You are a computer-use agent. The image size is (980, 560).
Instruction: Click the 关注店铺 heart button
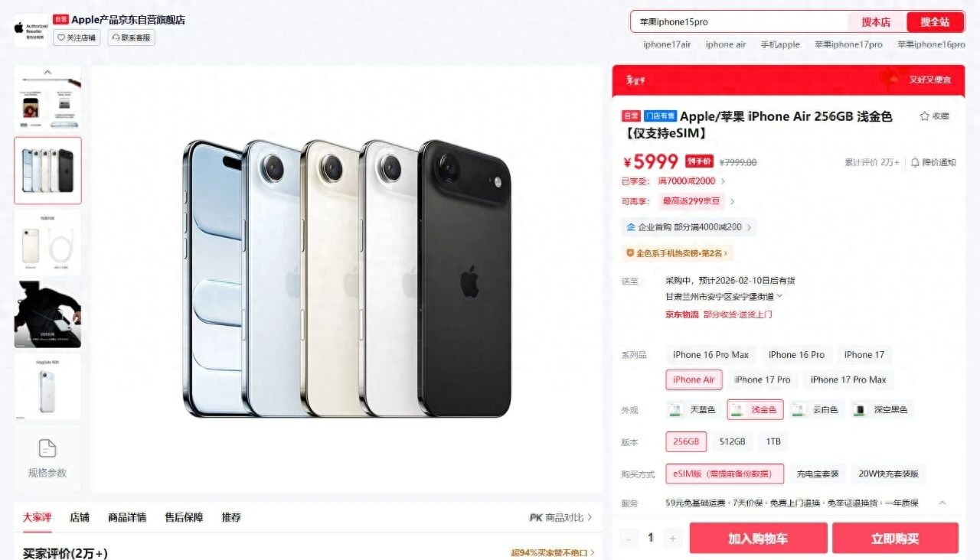pyautogui.click(x=77, y=37)
